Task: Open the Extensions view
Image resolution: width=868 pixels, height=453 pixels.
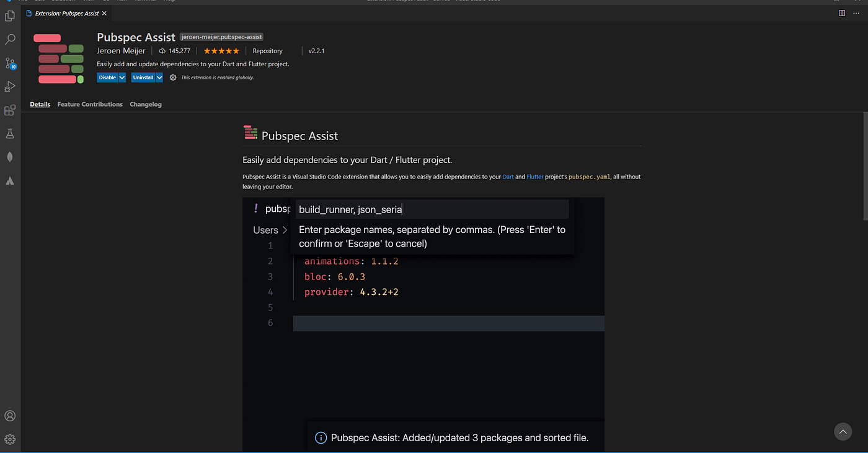Action: (9, 110)
